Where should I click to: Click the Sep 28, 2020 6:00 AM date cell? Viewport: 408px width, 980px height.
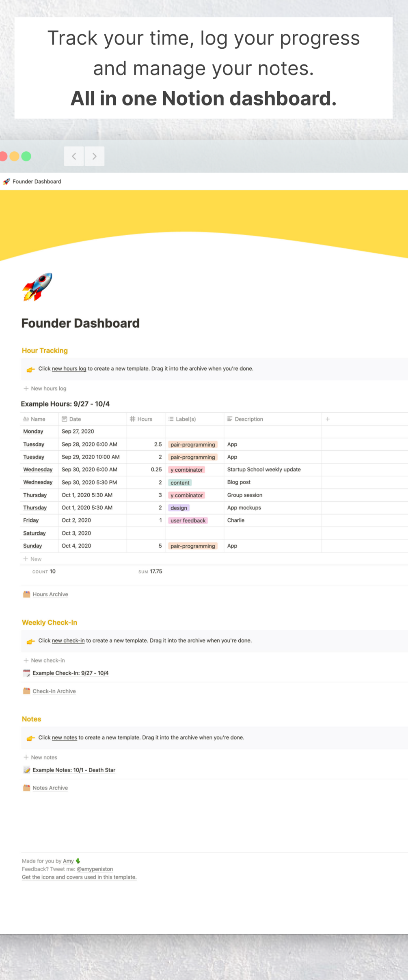[93, 444]
